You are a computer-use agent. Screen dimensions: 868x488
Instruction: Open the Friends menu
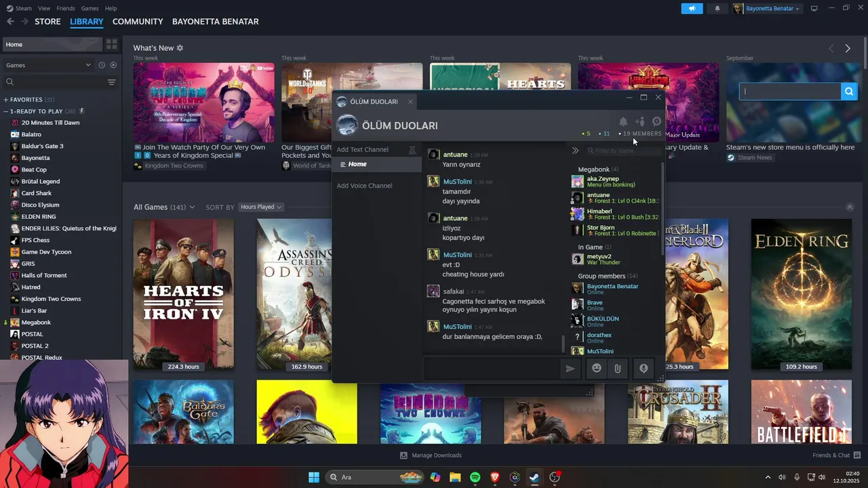pyautogui.click(x=66, y=8)
